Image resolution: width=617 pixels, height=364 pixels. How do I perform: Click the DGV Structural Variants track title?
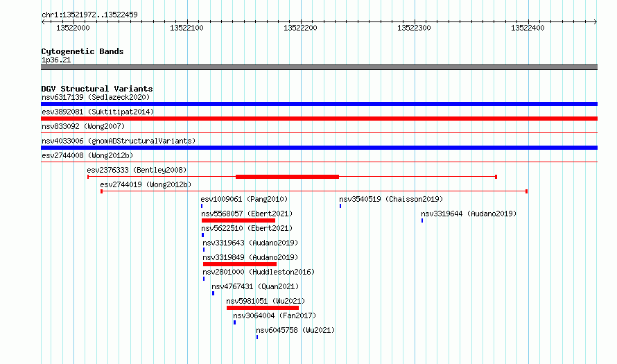pos(97,89)
